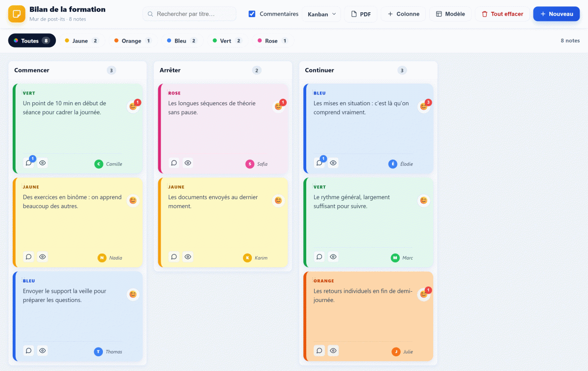Viewport: 588px width, 371px height.
Task: Open the Modèle template button
Action: pos(450,14)
